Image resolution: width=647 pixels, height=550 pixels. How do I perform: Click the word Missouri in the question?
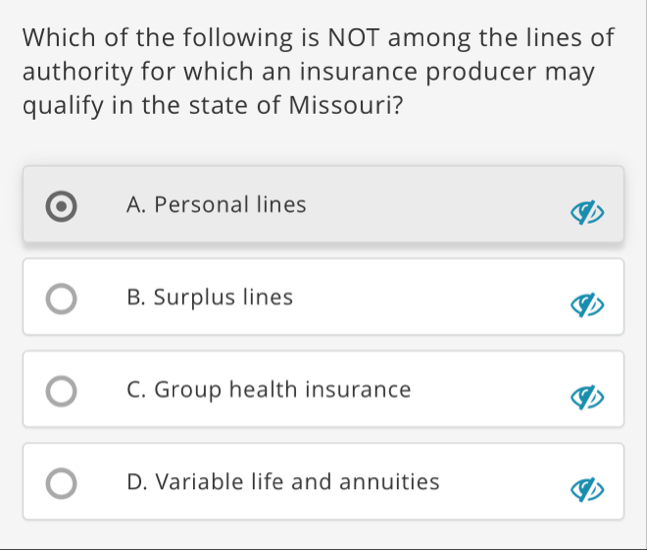coord(337,106)
